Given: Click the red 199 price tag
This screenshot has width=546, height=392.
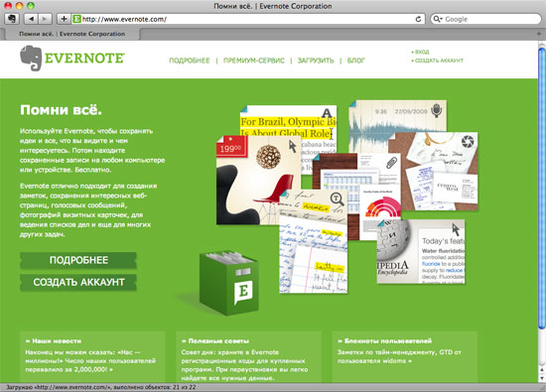Looking at the screenshot, I should 231,148.
